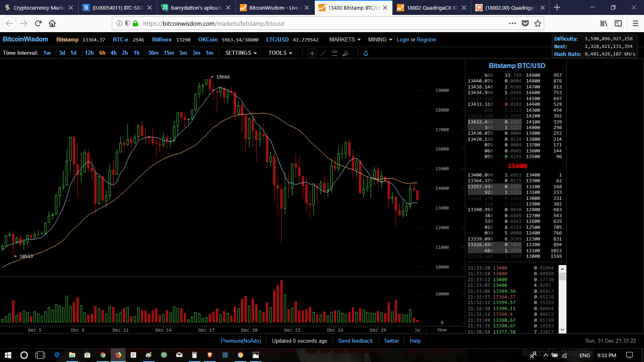Screen dimensions: 644x362
Task: Show hidden system tray icons
Action: [x=546, y=355]
